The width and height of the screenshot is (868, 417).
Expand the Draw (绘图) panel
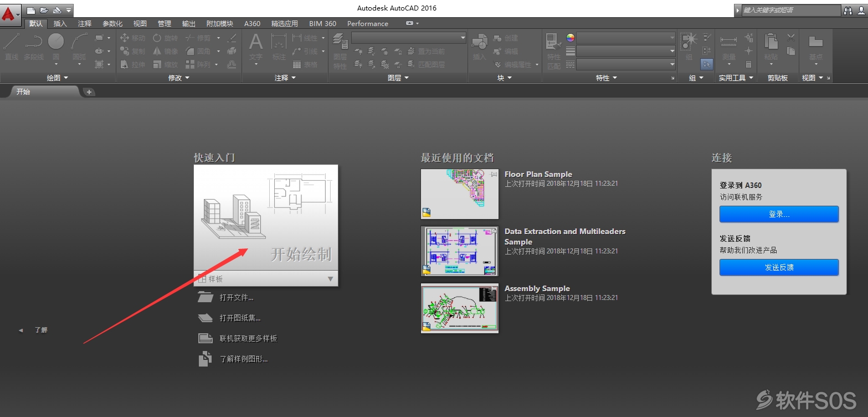(x=58, y=78)
